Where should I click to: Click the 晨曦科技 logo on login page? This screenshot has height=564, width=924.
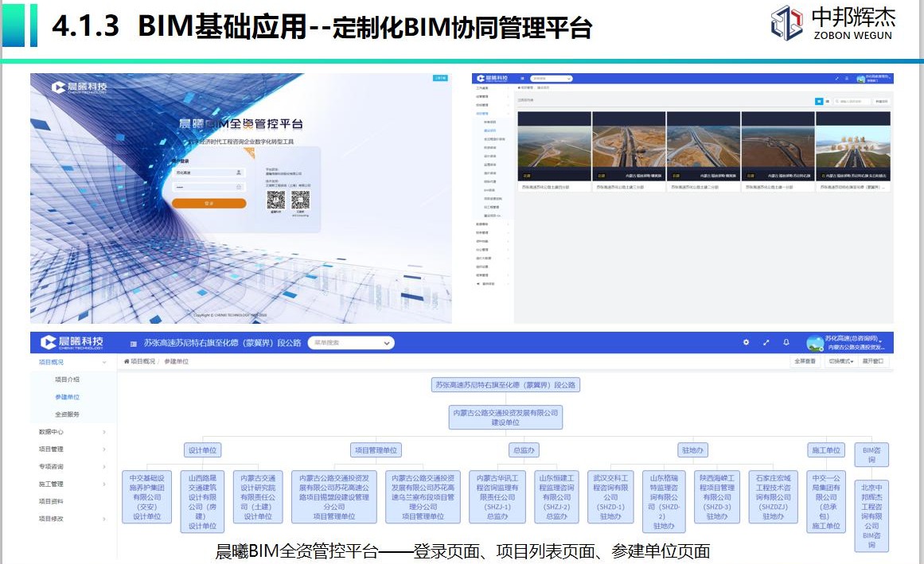[x=79, y=88]
